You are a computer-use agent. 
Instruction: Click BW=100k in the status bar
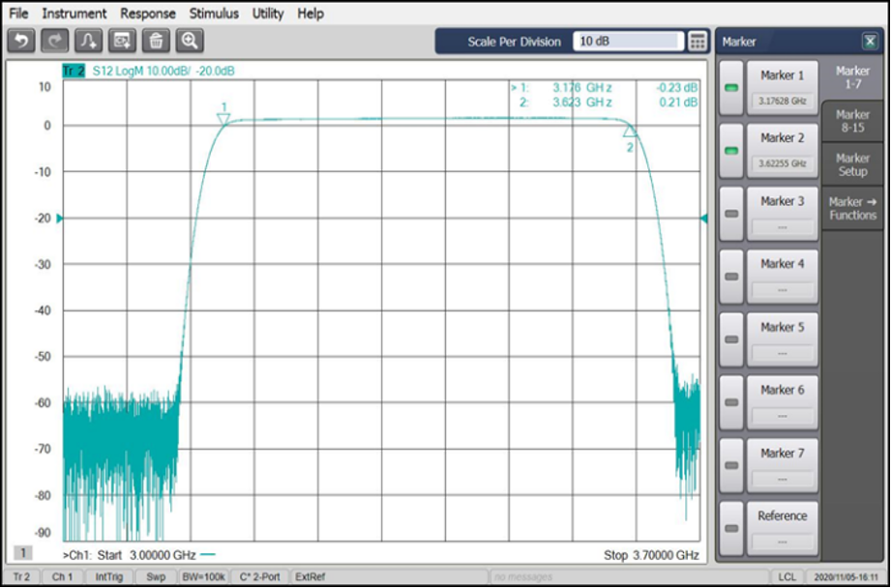click(203, 577)
